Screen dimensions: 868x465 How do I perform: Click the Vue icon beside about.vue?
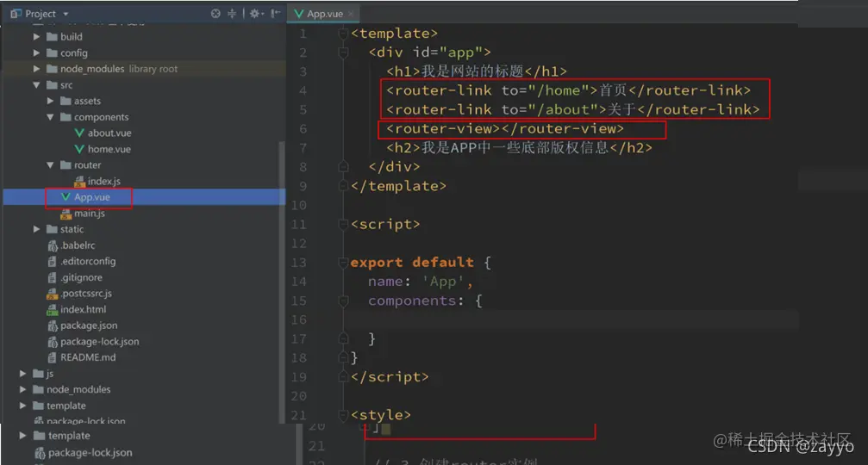[79, 133]
